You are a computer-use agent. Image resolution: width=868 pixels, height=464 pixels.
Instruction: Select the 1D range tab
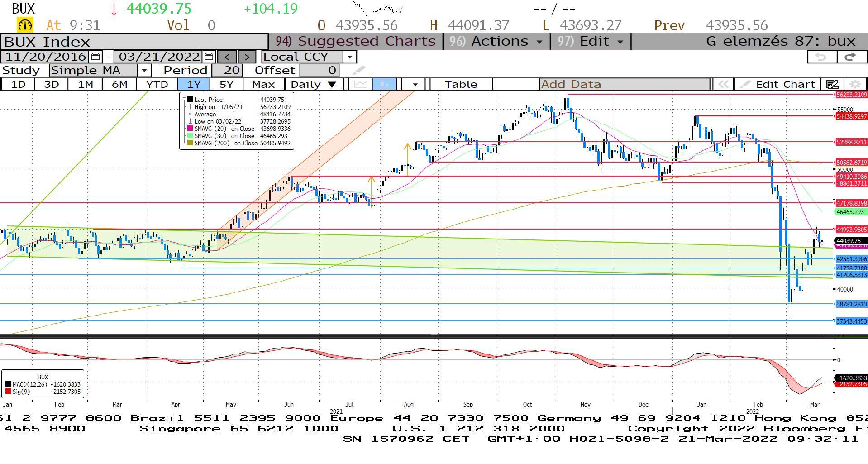18,84
